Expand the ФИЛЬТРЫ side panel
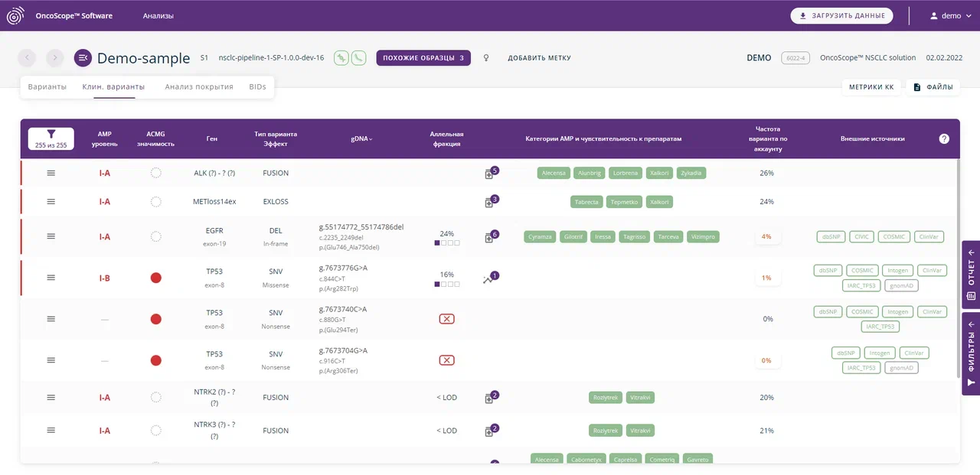 point(971,353)
